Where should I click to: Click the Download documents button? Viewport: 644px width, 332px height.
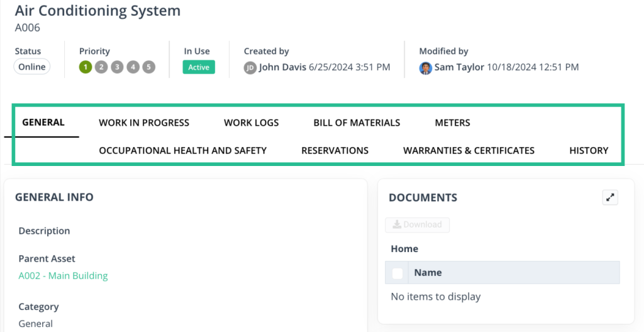[417, 224]
